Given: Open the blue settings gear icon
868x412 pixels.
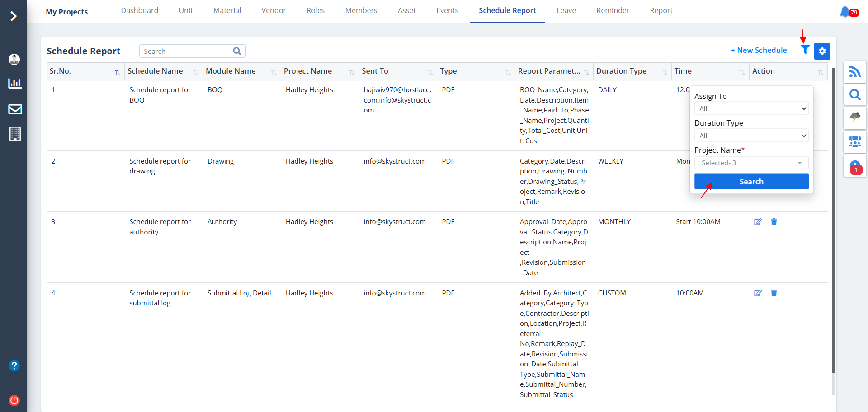Looking at the screenshot, I should (822, 51).
